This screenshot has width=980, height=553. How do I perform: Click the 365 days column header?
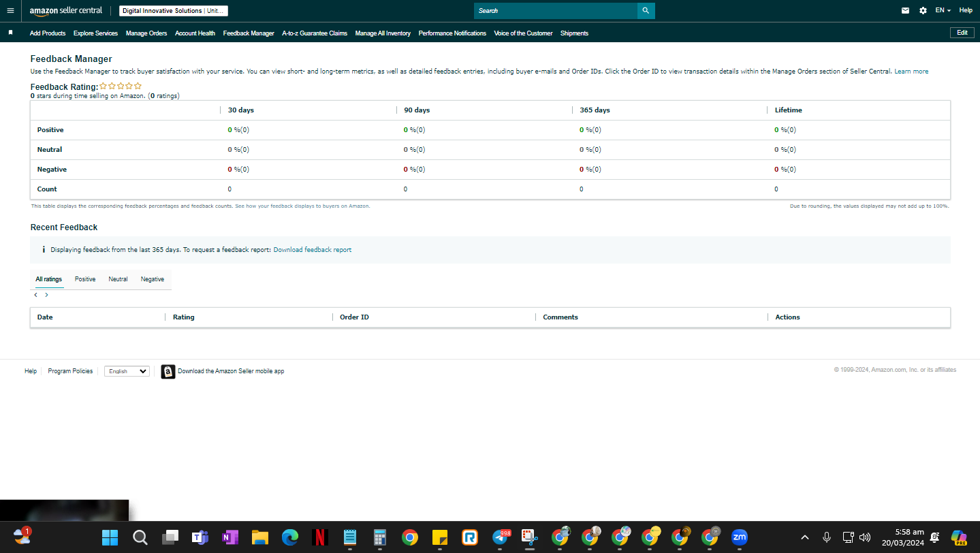pyautogui.click(x=595, y=110)
